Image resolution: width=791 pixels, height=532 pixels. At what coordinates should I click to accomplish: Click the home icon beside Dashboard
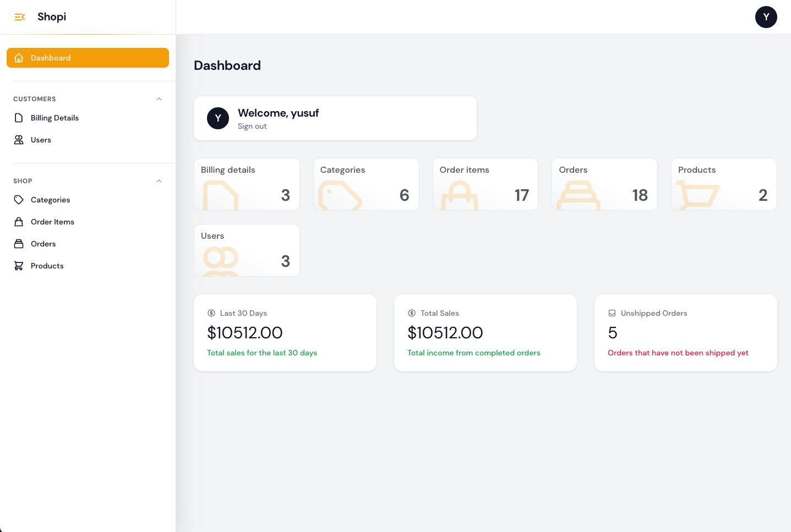pos(19,58)
